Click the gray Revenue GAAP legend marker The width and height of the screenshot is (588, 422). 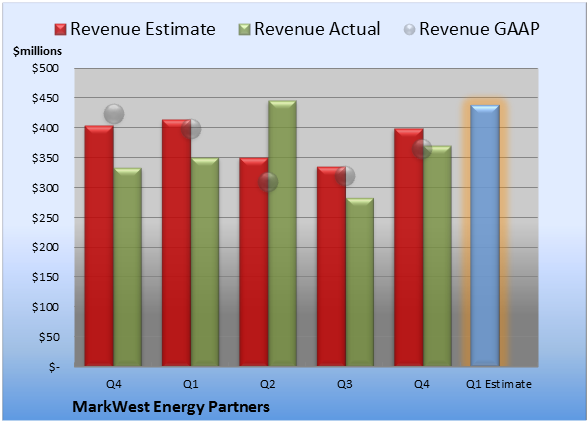[x=410, y=30]
